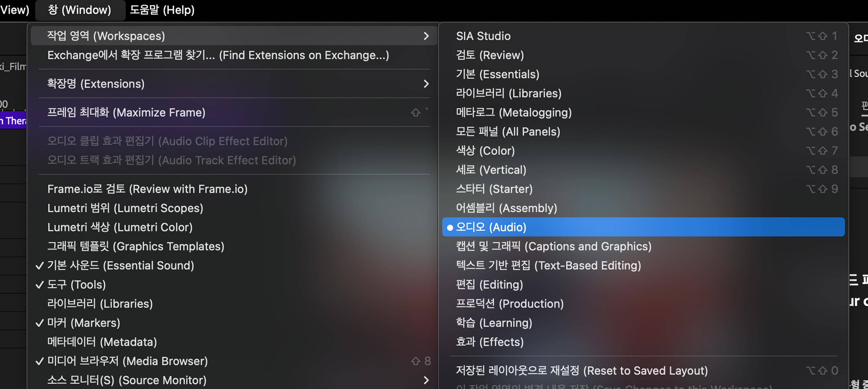Open the Help menu
Screen dimensions: 868x389
(162, 10)
